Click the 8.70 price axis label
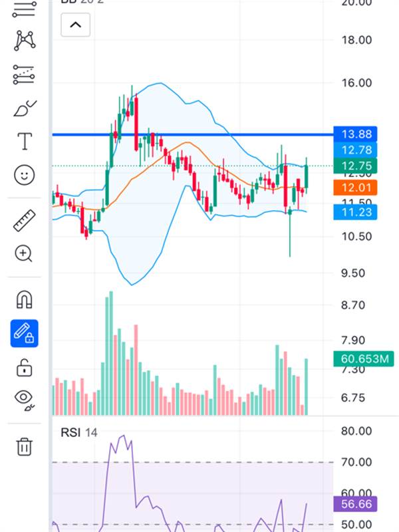Viewport: 399px width, 532px height. (x=353, y=305)
